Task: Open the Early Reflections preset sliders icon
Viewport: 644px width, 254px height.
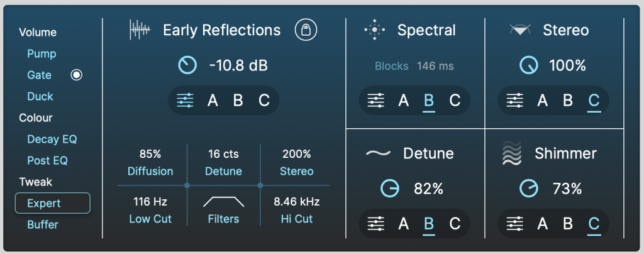Action: click(185, 100)
